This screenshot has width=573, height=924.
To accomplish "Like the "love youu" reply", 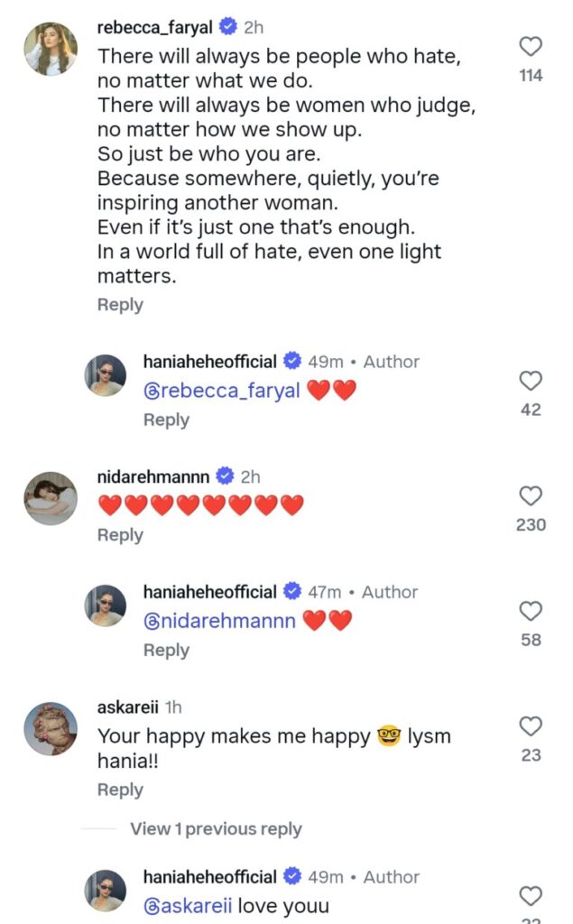I will [531, 895].
